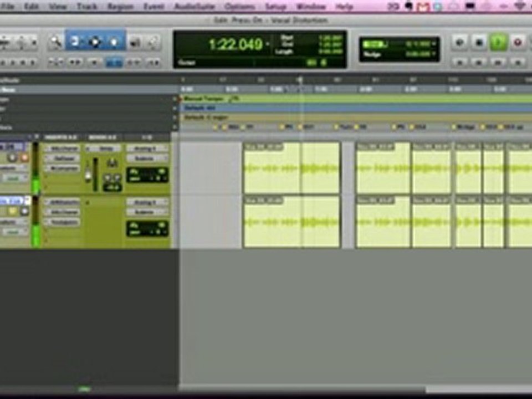This screenshot has height=399, width=532.
Task: Click the transport button left of Stop
Action: coord(460,43)
